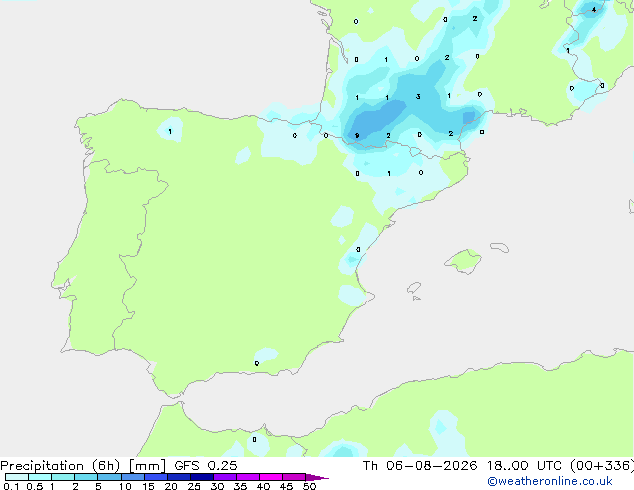Click the 'Precipitation (6h)' title text

(x=60, y=466)
